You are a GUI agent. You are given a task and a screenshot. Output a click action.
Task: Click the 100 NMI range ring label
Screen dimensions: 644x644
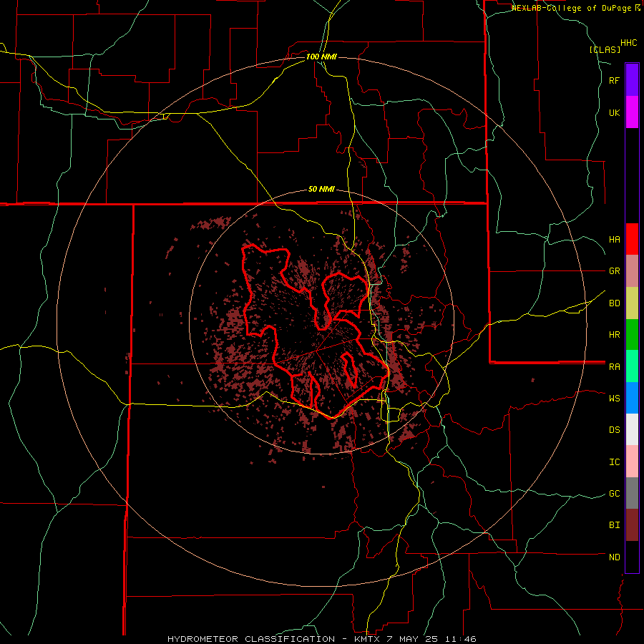pyautogui.click(x=321, y=57)
